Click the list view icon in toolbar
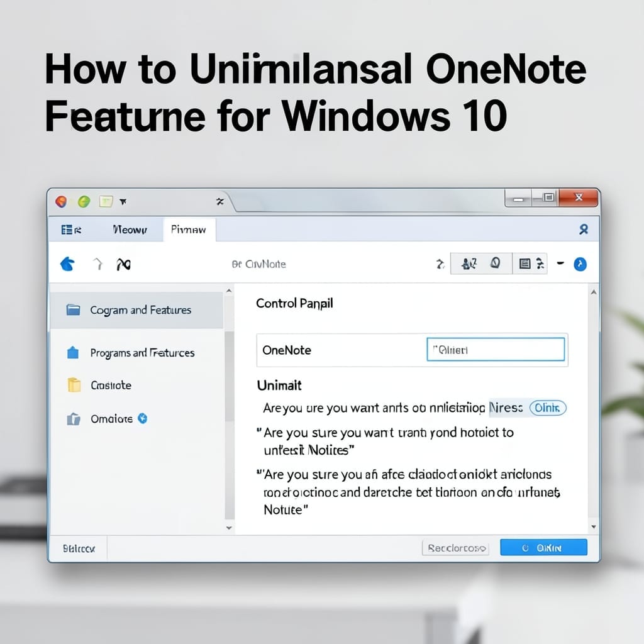644x644 pixels. coord(525,264)
